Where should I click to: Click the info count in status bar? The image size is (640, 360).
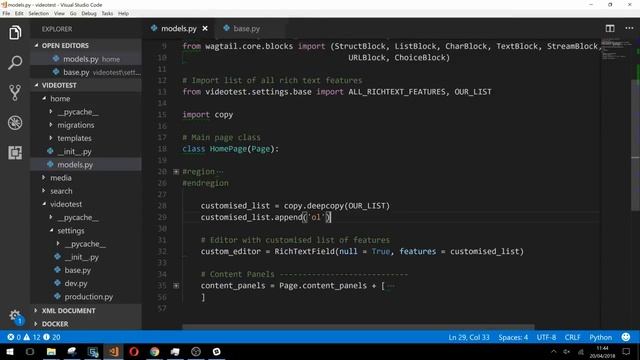[x=51, y=337]
